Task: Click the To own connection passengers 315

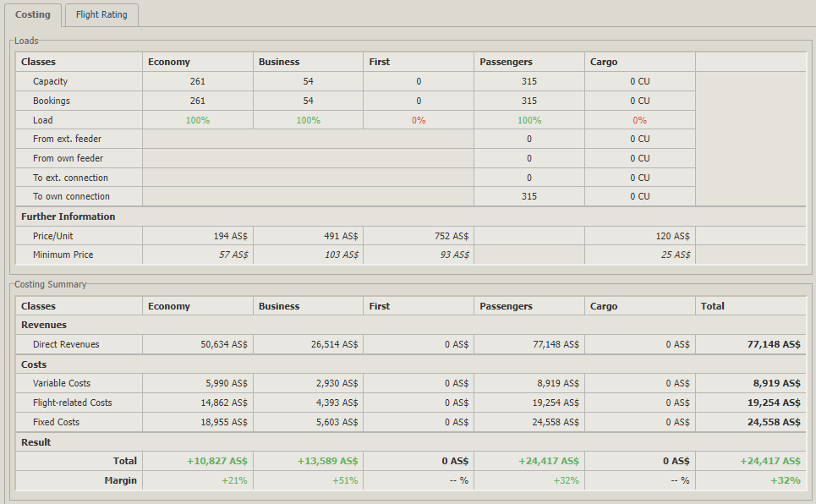Action: coord(529,196)
